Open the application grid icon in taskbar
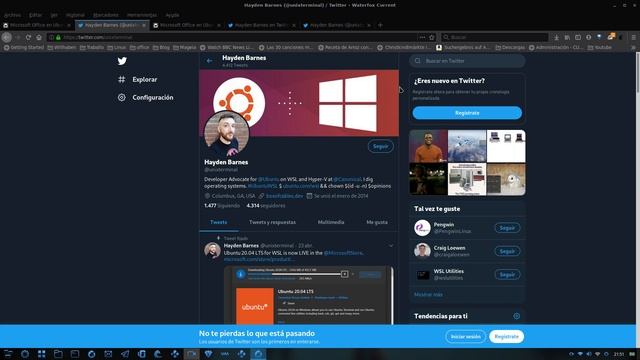 [x=42, y=354]
